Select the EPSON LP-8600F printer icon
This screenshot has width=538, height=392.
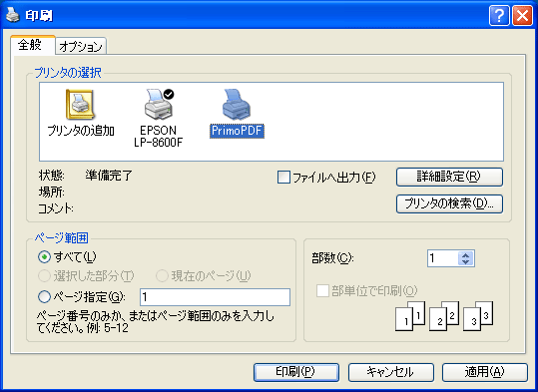click(159, 105)
